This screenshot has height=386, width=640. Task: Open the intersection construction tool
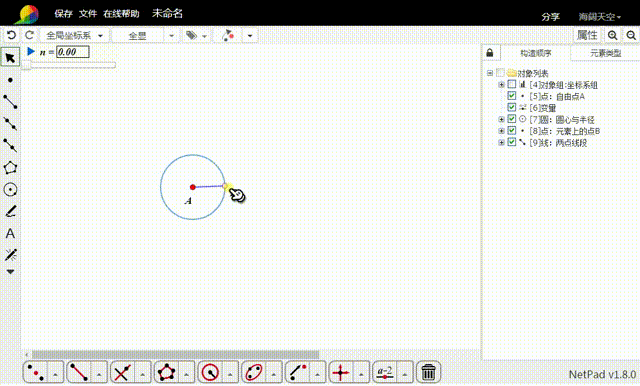pyautogui.click(x=122, y=372)
